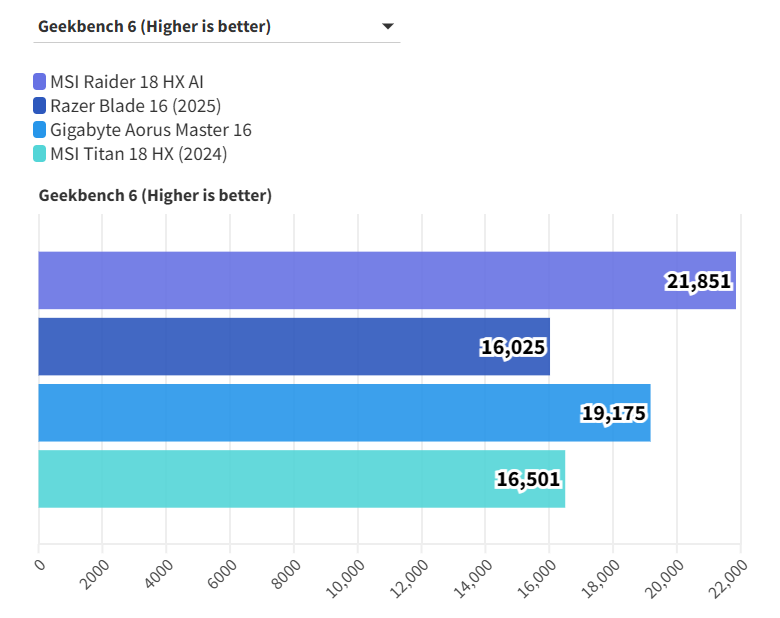Click the 0 tick label on the axis
This screenshot has width=780, height=618.
point(40,566)
